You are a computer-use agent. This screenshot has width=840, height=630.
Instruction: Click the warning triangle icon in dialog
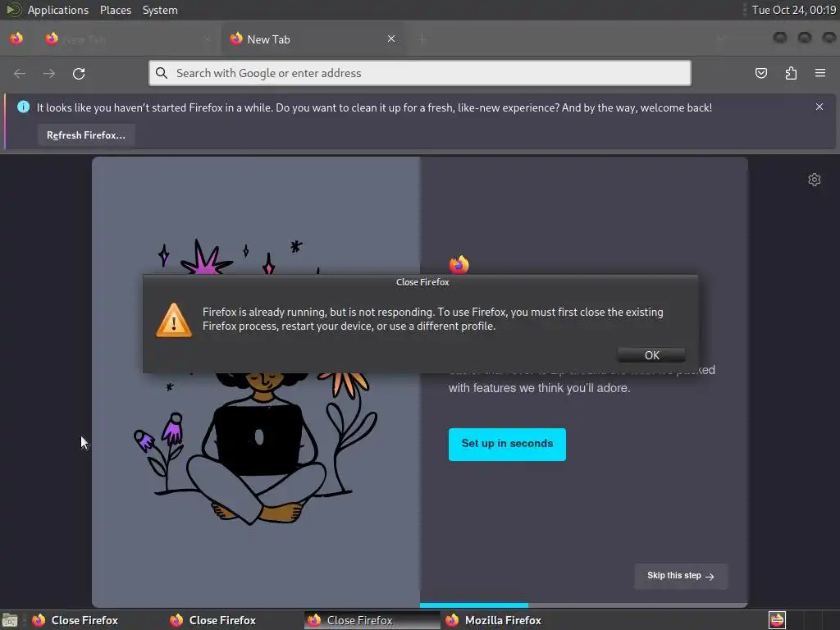(x=174, y=321)
